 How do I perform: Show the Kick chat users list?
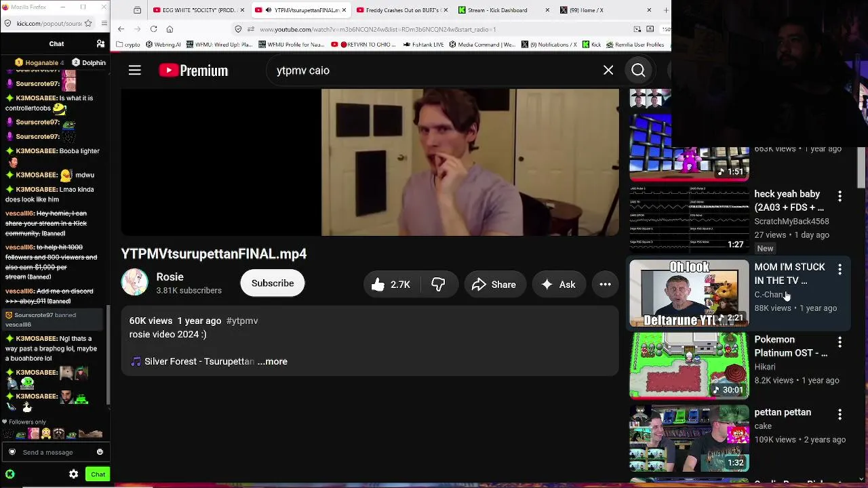[100, 44]
